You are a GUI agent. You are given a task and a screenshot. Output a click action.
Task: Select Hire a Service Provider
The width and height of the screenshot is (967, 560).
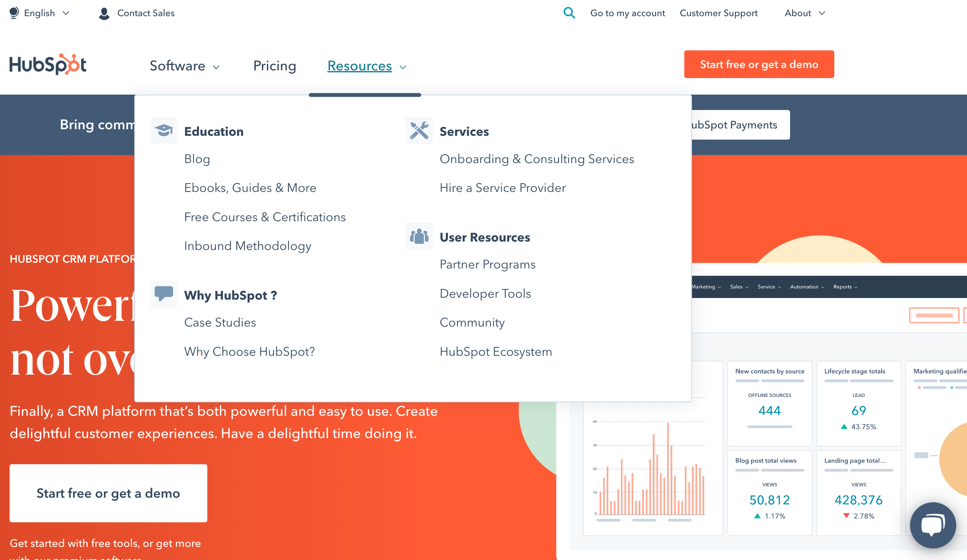503,188
